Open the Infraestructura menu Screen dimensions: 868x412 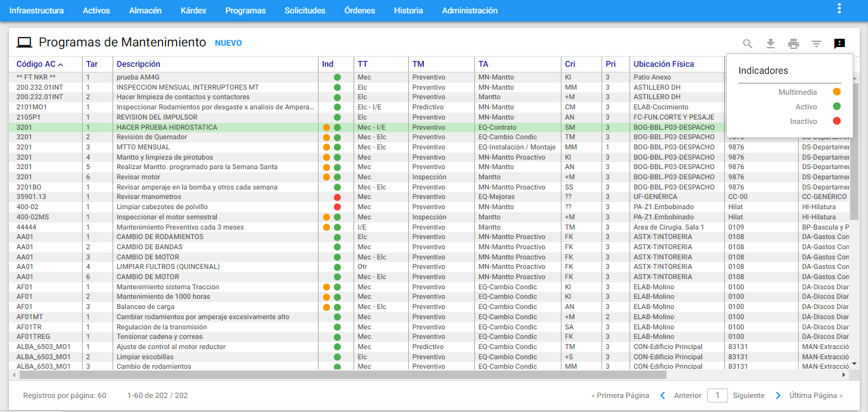36,11
